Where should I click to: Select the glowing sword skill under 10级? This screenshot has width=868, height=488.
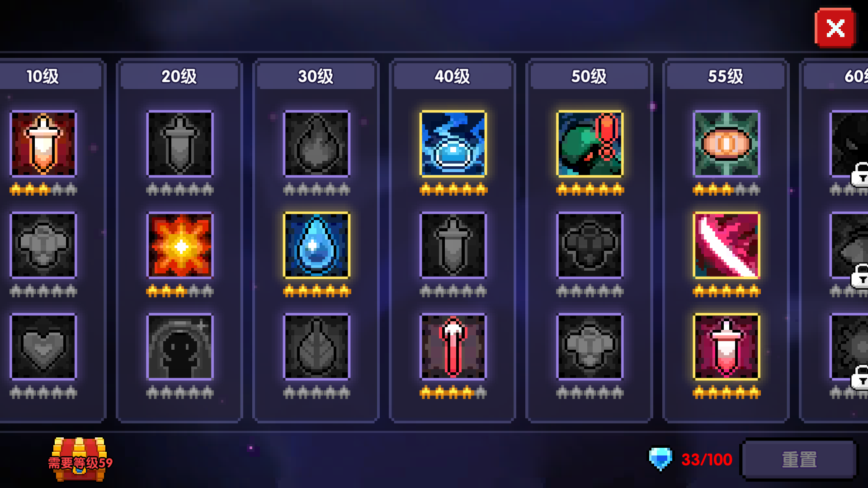pyautogui.click(x=43, y=144)
